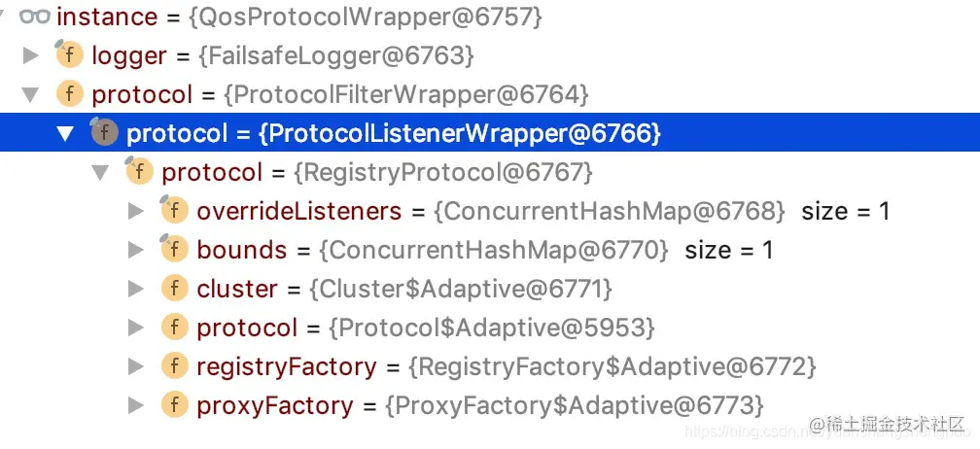The image size is (980, 449).
Task: Click the field icon next to RegistryProtocol
Action: 139,172
